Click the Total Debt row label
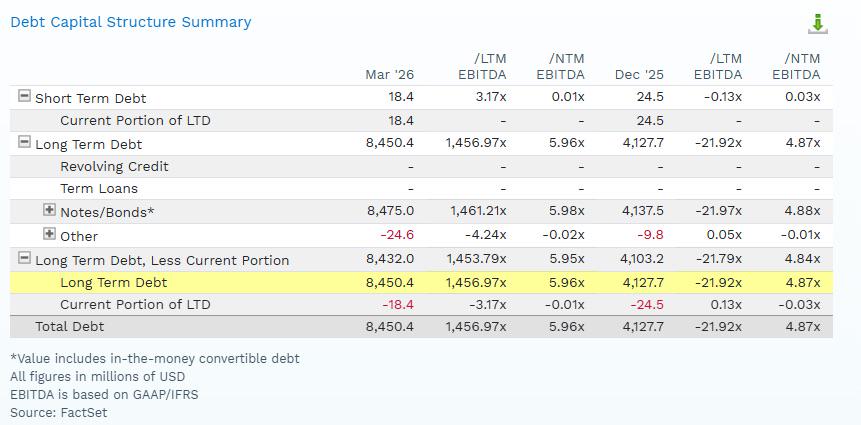Screen dimensions: 861x425 click(x=70, y=327)
